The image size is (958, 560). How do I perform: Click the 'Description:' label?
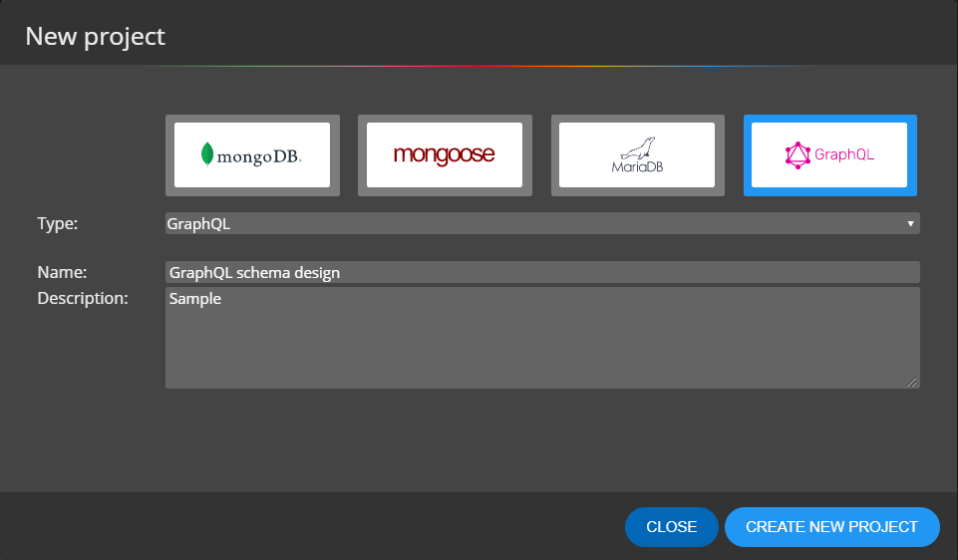click(x=83, y=298)
